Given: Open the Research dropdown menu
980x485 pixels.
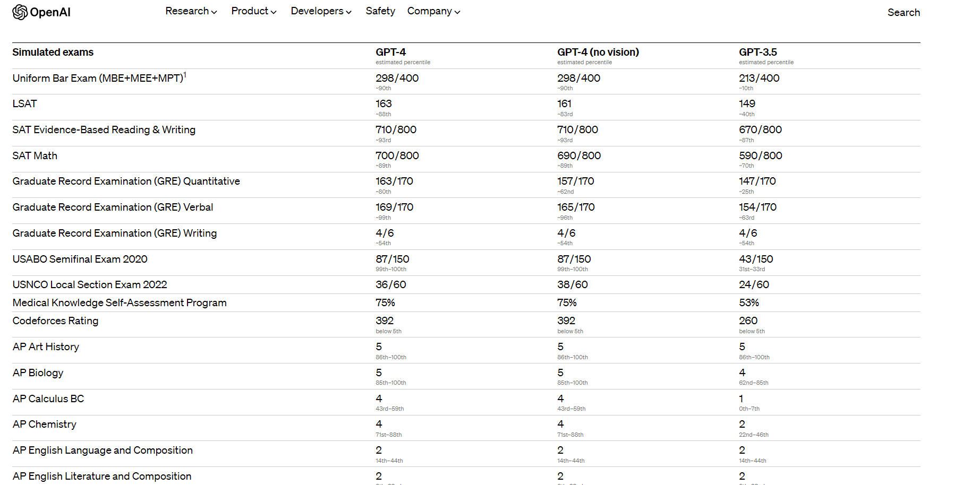Looking at the screenshot, I should 191,11.
